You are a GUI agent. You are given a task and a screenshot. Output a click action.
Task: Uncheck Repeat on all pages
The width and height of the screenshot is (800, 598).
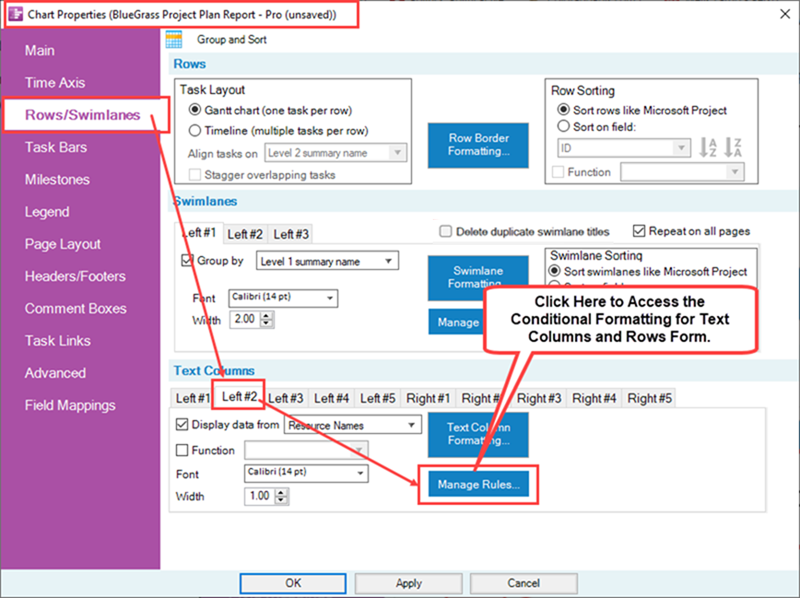point(639,231)
